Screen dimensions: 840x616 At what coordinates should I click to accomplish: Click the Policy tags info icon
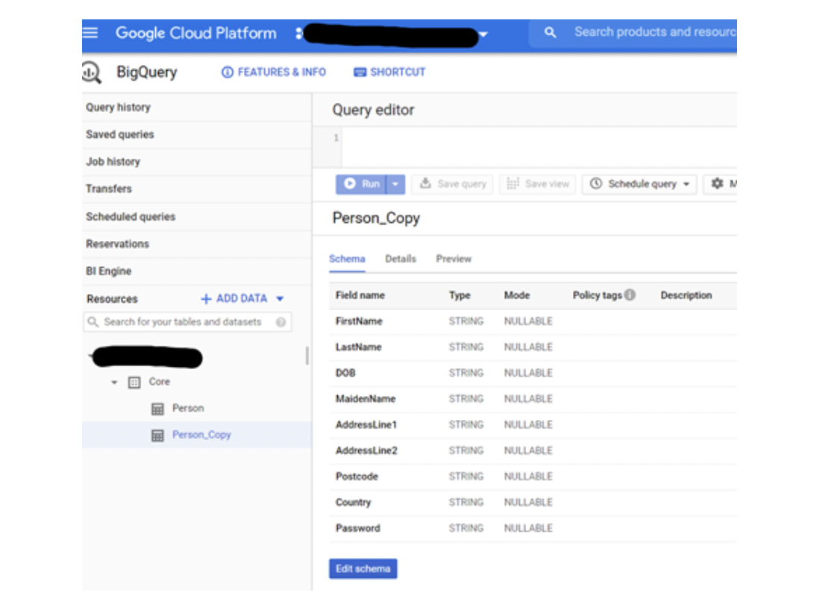(x=630, y=295)
